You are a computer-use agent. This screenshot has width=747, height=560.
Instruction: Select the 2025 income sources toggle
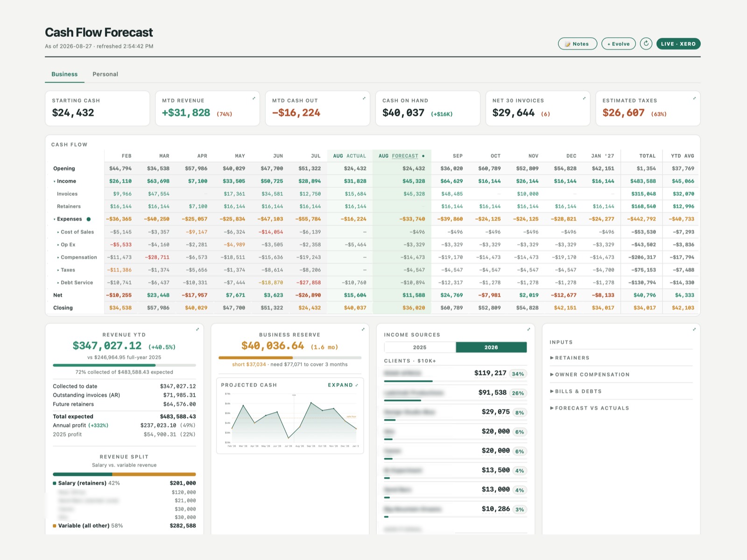[x=420, y=347]
